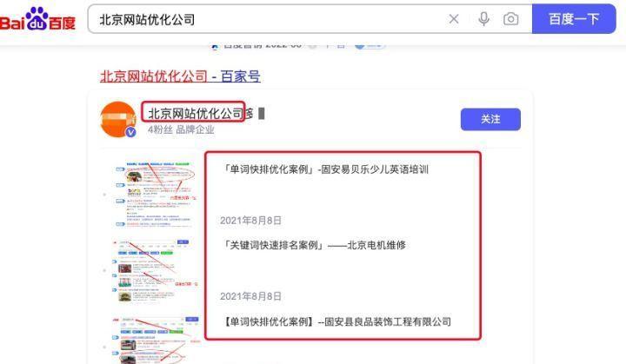Click date 2021年8月8日 under 北京电机维修 article
626x364 pixels.
[250, 296]
